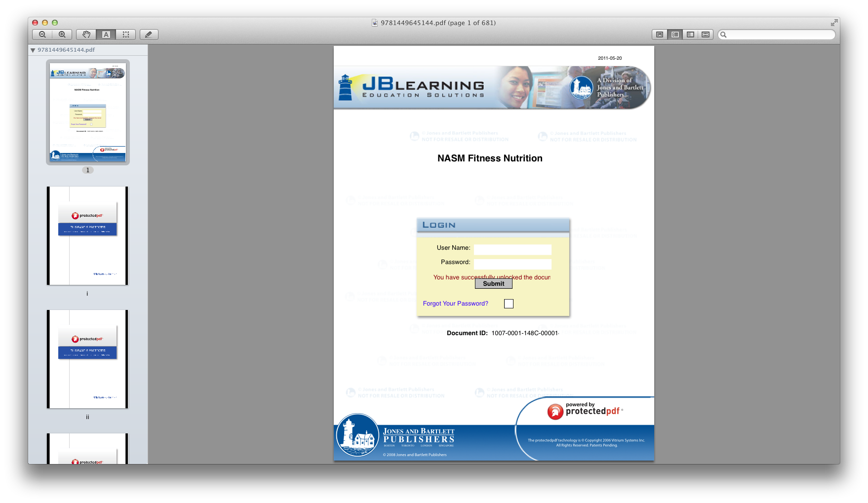Select the page ii thumbnail
Screen dimensions: 868x503
(87, 359)
